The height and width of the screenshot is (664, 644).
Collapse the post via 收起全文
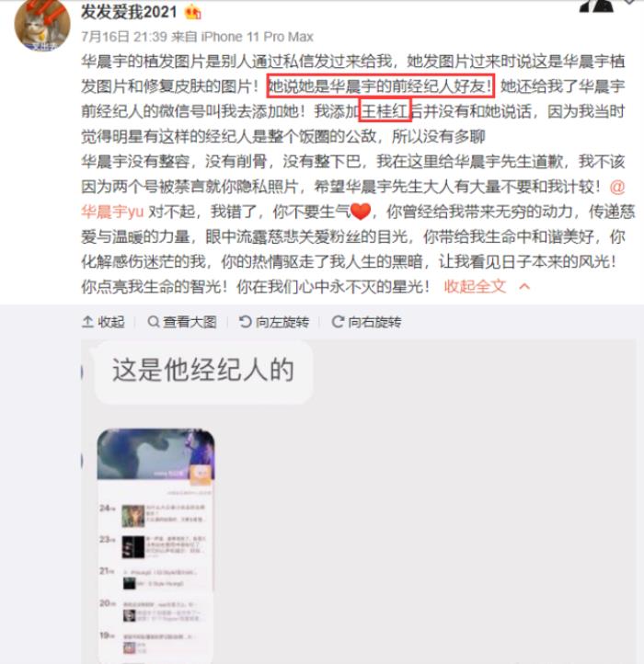[475, 287]
